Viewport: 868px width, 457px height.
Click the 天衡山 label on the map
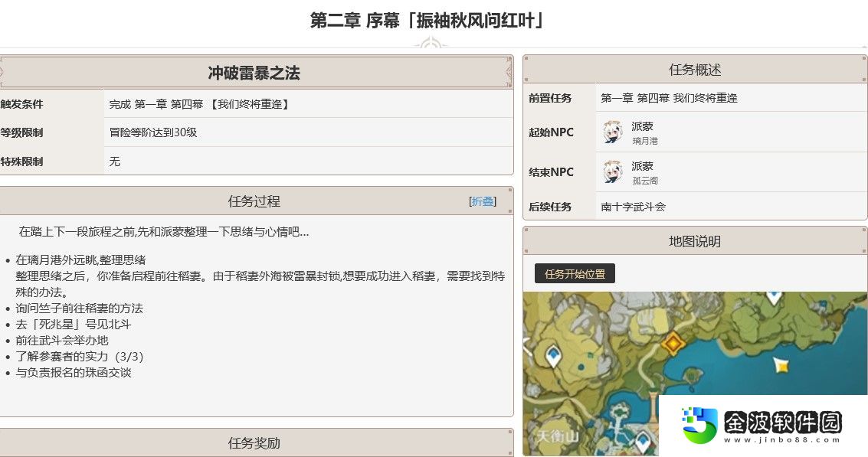[x=558, y=436]
